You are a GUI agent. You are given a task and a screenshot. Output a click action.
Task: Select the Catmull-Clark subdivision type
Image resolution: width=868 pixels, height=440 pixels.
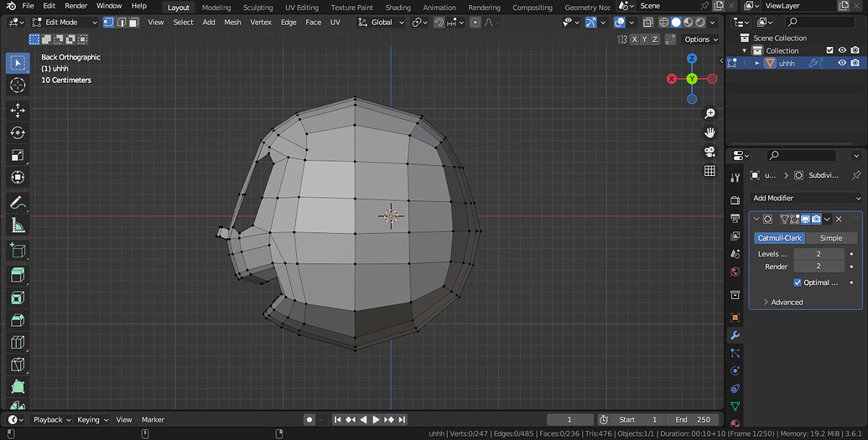[x=779, y=238]
